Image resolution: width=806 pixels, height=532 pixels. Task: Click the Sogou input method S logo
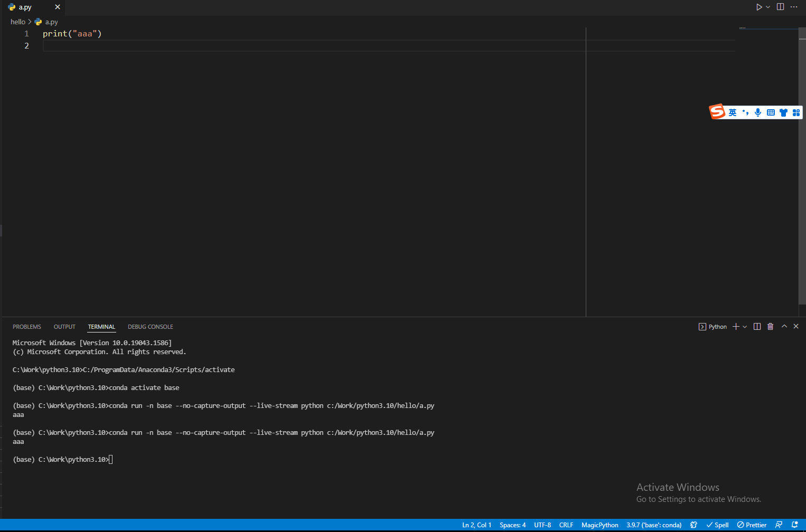tap(717, 112)
